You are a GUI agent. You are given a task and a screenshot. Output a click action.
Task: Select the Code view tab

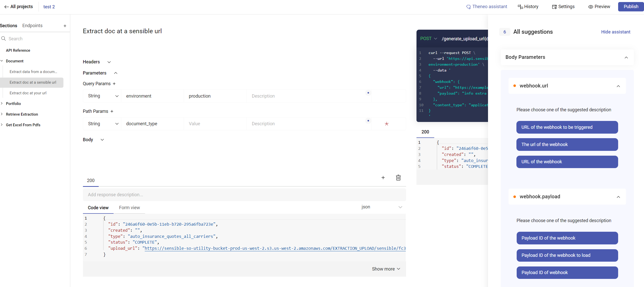pos(98,207)
